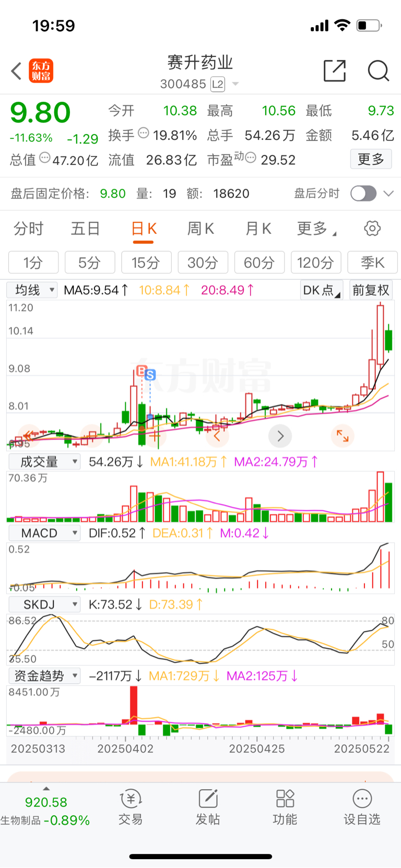The image size is (401, 868).
Task: Switch to 分时 tab
Action: pyautogui.click(x=29, y=229)
